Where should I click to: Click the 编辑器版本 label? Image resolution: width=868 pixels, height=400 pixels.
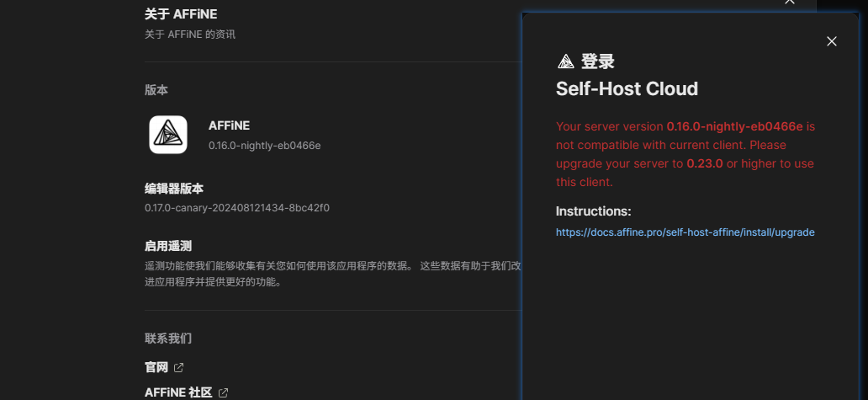174,189
